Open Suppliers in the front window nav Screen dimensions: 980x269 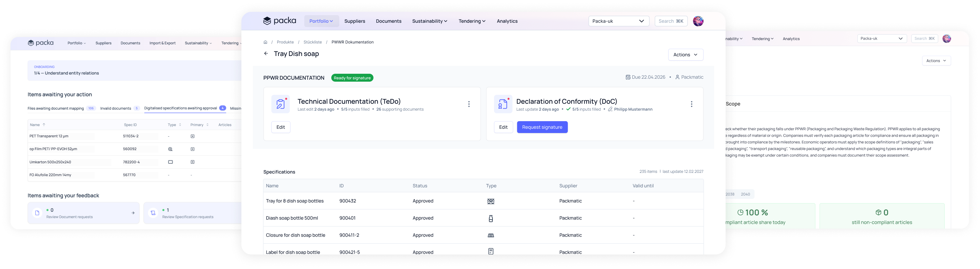point(354,21)
